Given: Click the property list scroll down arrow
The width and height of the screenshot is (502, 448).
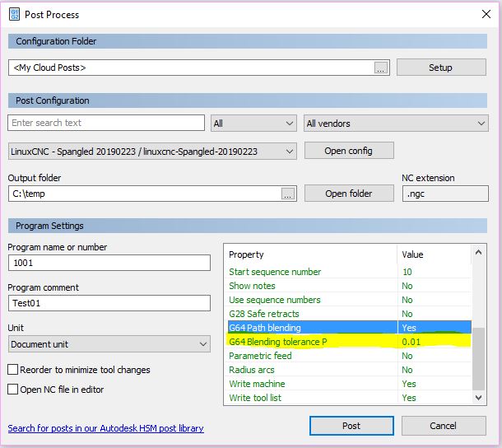Looking at the screenshot, I should pyautogui.click(x=478, y=398).
